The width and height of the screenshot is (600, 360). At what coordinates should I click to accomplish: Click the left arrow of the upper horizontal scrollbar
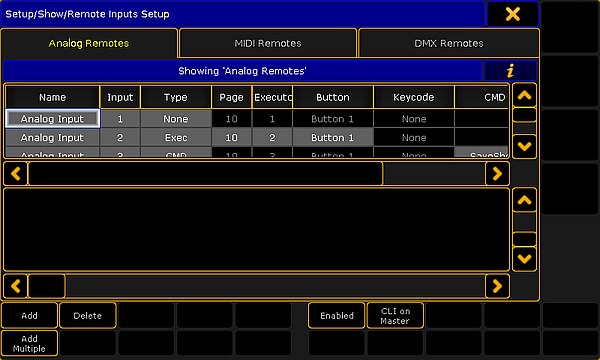(x=16, y=174)
